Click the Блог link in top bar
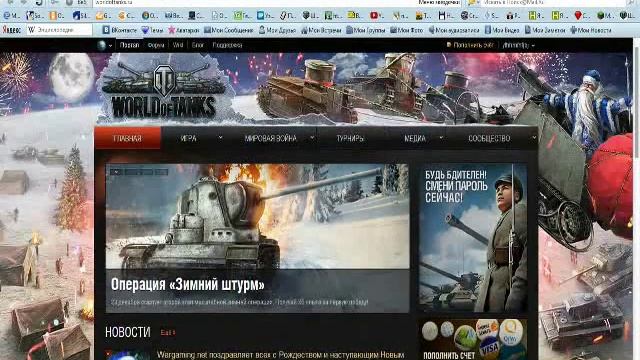 point(198,45)
